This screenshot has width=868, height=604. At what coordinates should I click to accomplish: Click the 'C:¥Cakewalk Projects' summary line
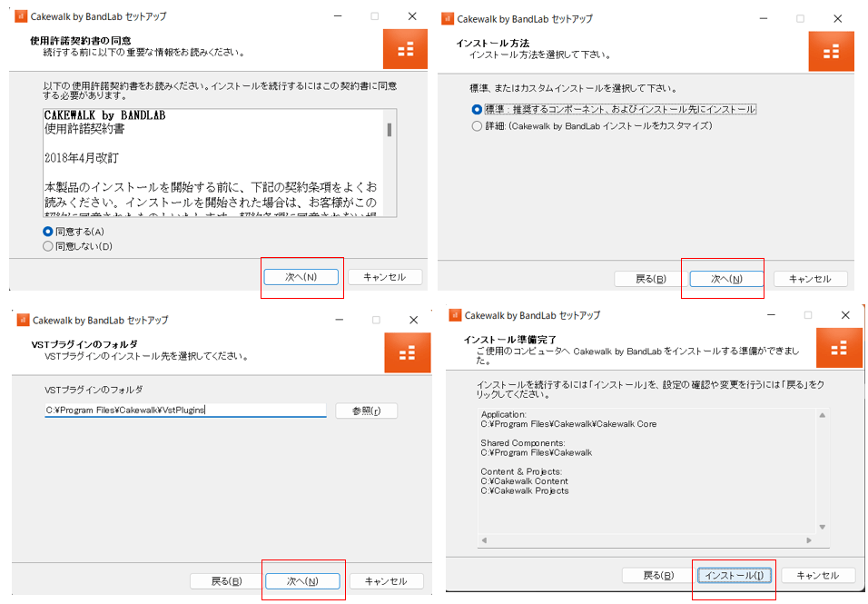tap(525, 491)
